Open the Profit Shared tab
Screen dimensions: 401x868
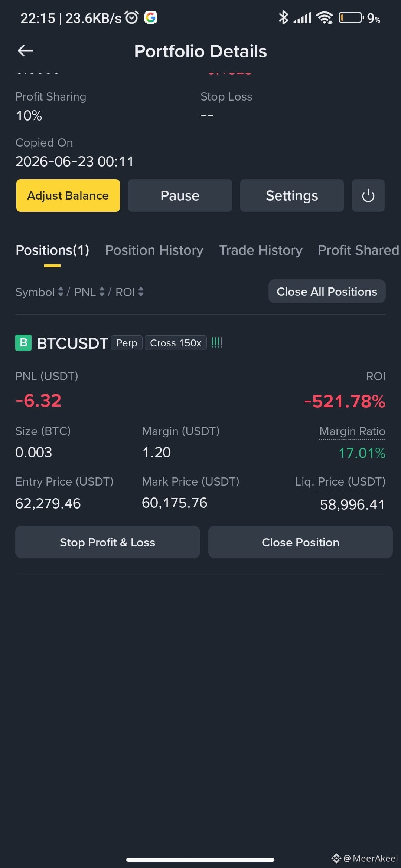359,250
